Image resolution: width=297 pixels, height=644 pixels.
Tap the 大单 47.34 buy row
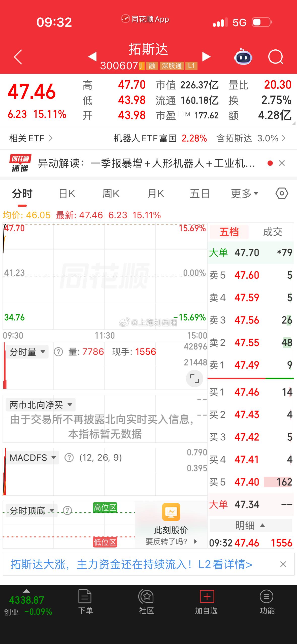click(x=251, y=504)
